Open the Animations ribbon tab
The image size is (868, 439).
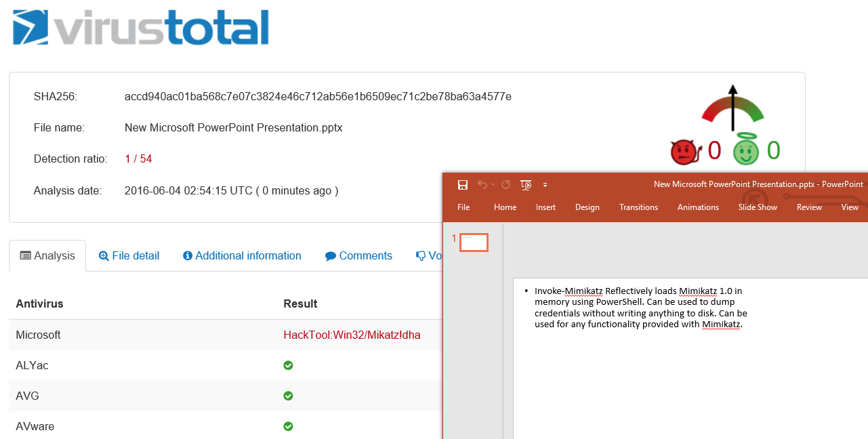[698, 207]
